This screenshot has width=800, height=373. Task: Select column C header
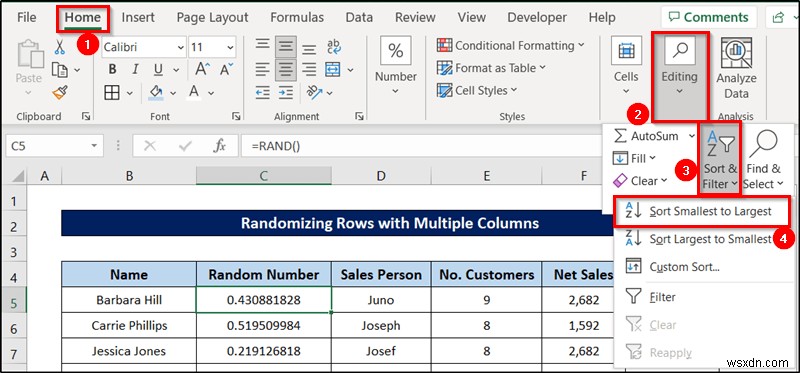coord(263,176)
